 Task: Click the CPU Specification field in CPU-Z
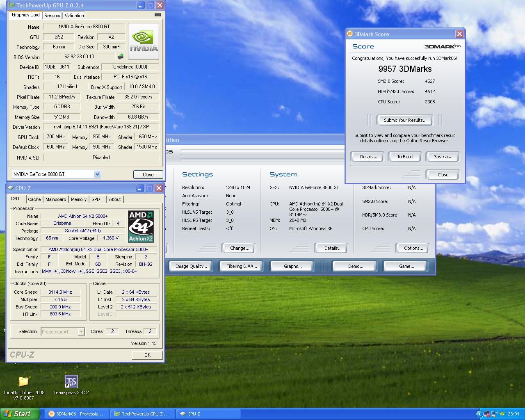click(98, 249)
